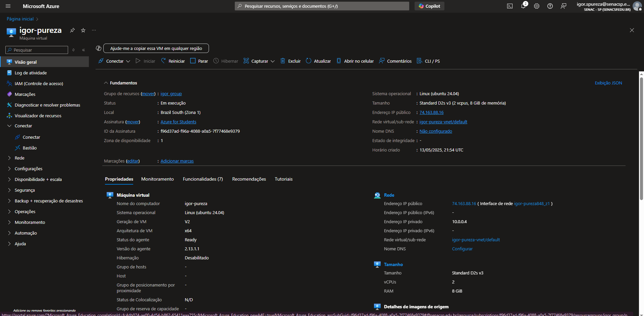Click Parar to stop the VM
This screenshot has width=644, height=316.
pyautogui.click(x=199, y=61)
